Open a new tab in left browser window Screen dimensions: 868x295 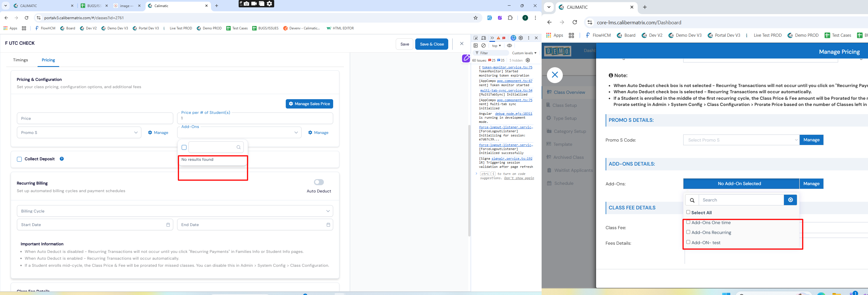tap(216, 6)
